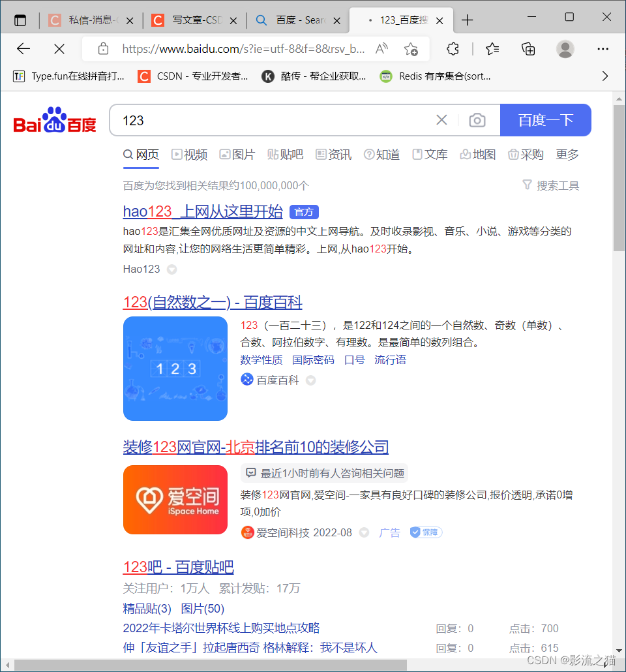This screenshot has height=672, width=626.
Task: Open the Extensions puzzle icon
Action: tap(453, 49)
